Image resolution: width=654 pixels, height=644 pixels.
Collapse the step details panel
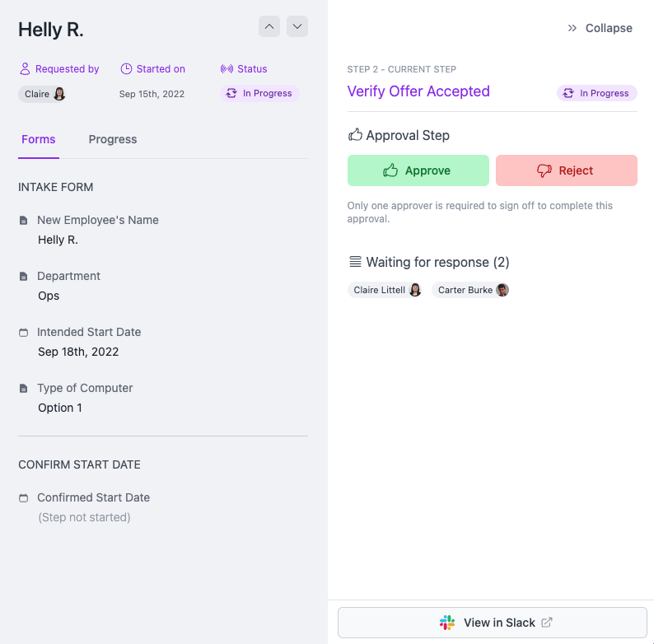click(600, 28)
